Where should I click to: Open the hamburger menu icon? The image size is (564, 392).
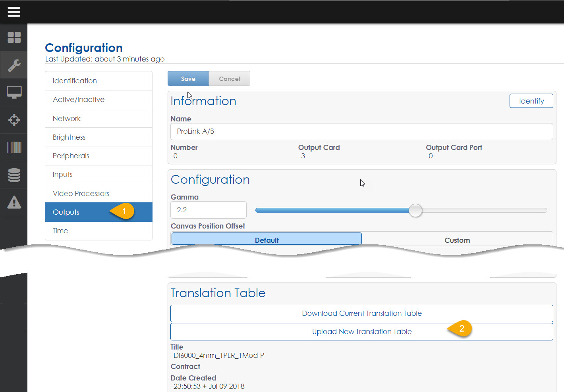[x=14, y=12]
